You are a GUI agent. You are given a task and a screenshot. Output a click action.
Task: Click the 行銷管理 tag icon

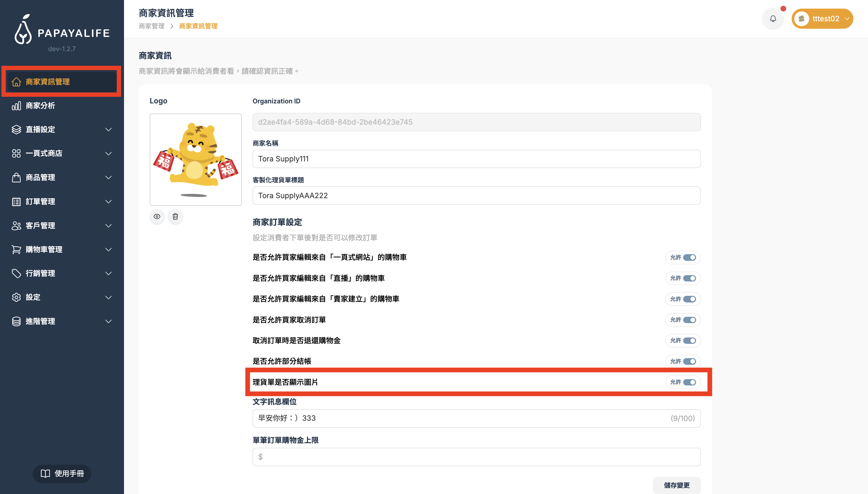[16, 273]
